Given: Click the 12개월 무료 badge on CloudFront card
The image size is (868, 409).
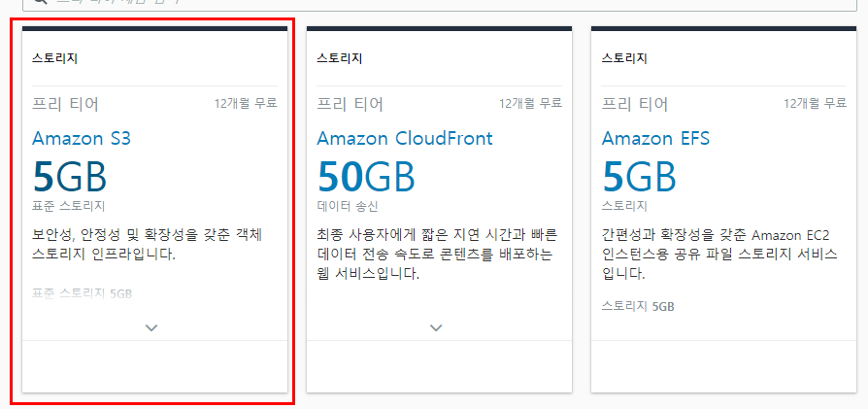Looking at the screenshot, I should [x=530, y=103].
